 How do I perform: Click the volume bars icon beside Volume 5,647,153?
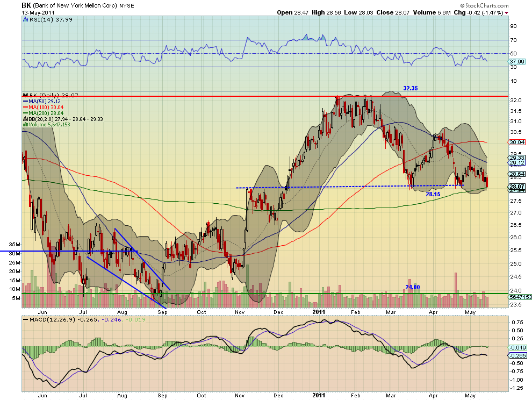point(25,125)
